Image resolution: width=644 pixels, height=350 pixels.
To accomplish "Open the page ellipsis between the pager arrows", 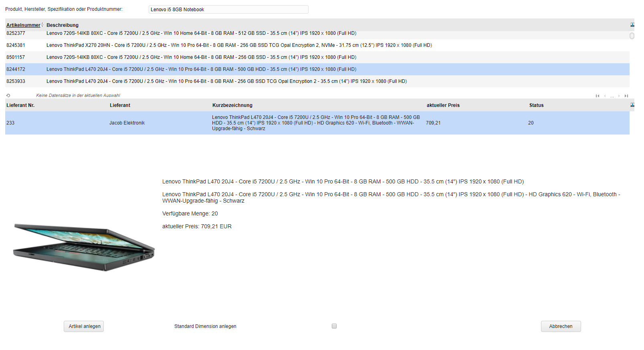I will [612, 96].
